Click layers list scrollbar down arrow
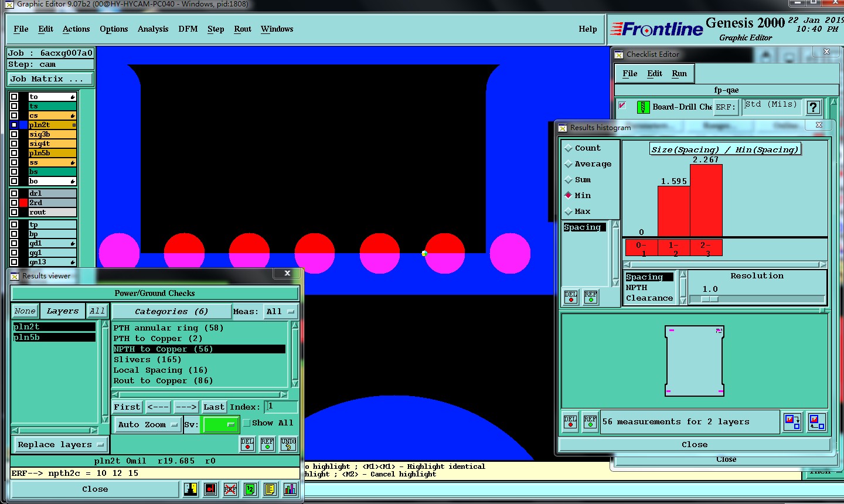 pos(105,420)
